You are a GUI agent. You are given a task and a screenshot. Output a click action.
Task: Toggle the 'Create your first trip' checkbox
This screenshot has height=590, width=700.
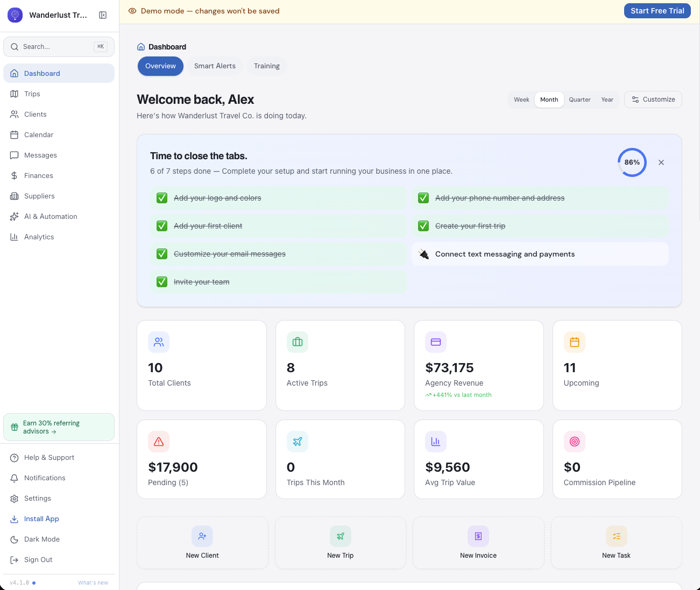tap(423, 226)
